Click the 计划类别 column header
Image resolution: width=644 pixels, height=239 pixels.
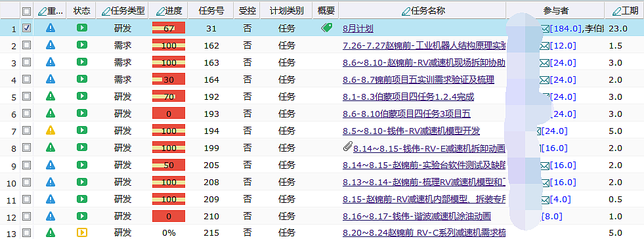(x=286, y=11)
